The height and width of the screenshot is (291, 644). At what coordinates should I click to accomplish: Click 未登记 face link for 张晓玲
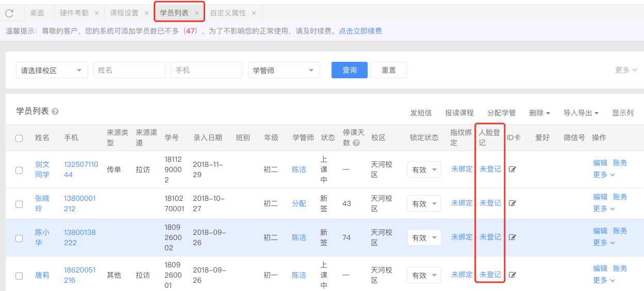[490, 203]
